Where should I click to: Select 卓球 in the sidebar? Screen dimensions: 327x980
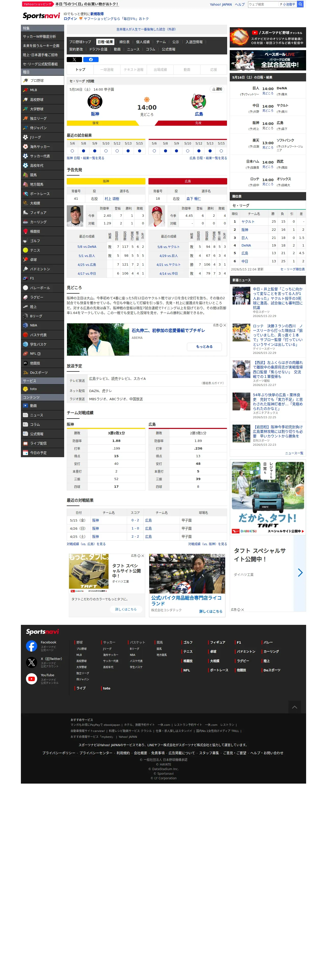pos(42,260)
